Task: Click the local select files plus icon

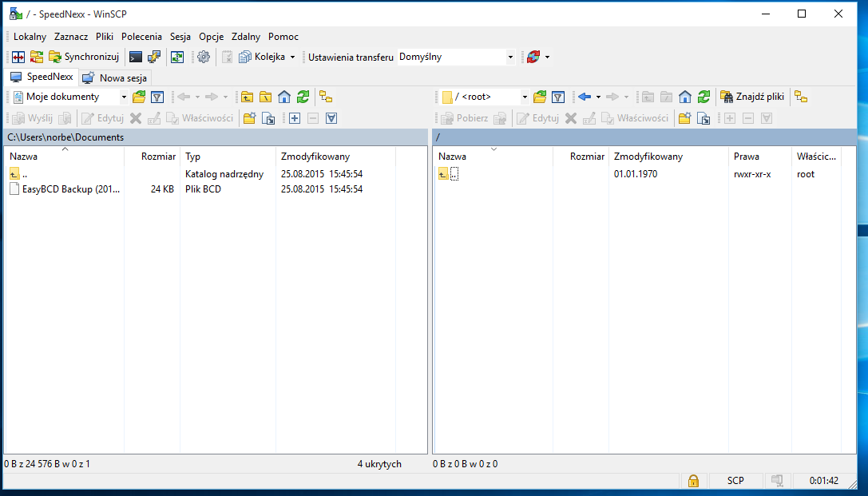Action: (295, 118)
